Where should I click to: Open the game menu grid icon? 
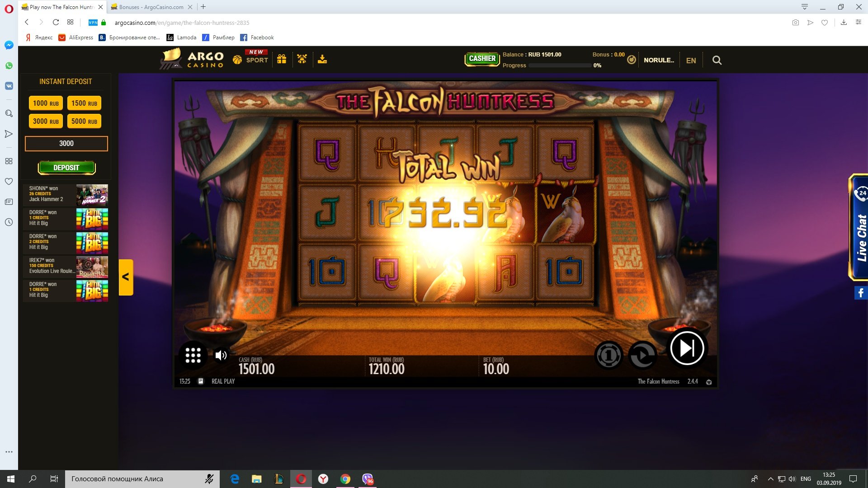coord(193,356)
